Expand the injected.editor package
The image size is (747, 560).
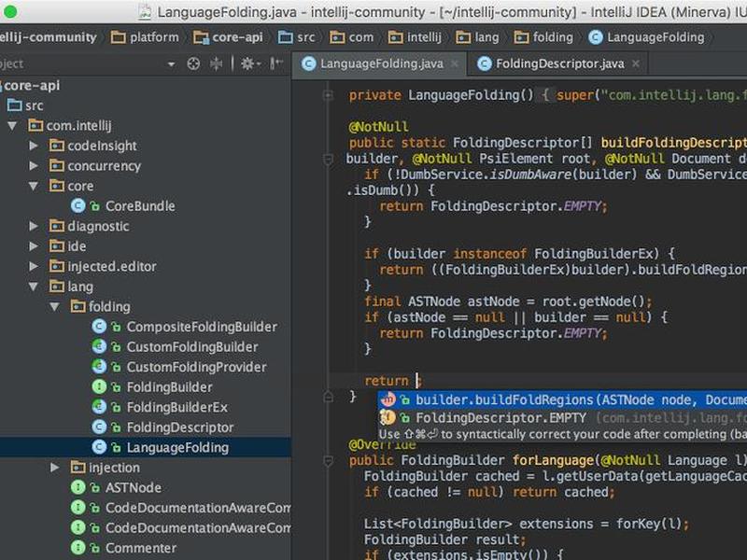point(34,266)
